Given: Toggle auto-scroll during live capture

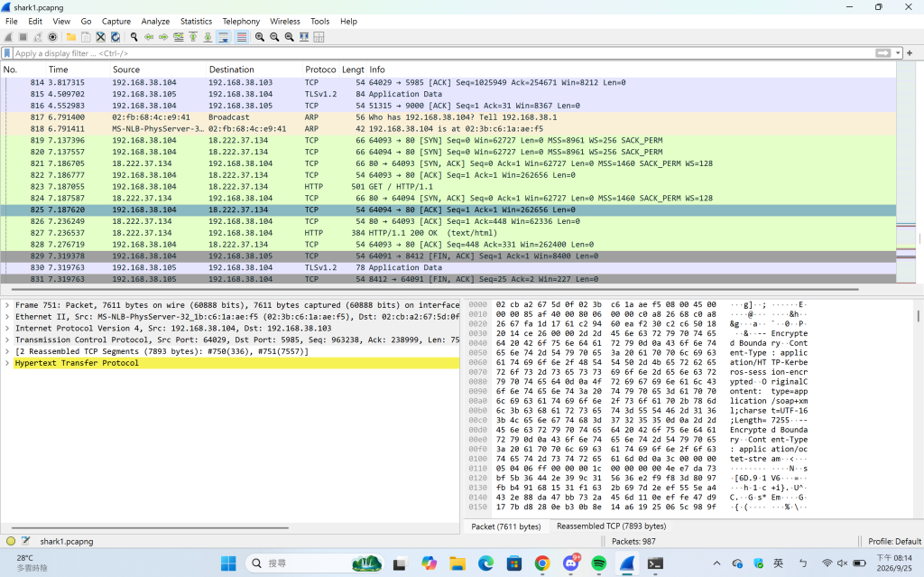Looking at the screenshot, I should coord(224,37).
